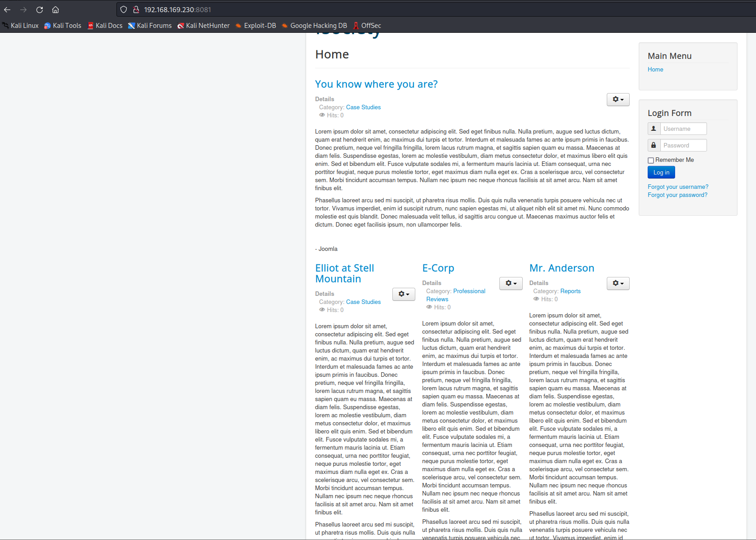This screenshot has height=540, width=756.
Task: Click the '- Joomla' text
Action: coord(326,249)
